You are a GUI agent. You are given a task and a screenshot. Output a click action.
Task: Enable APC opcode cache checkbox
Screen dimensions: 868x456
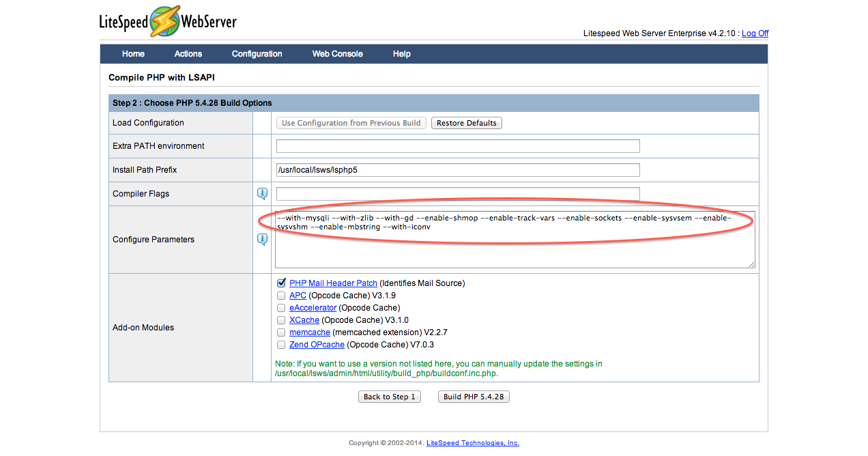(281, 296)
